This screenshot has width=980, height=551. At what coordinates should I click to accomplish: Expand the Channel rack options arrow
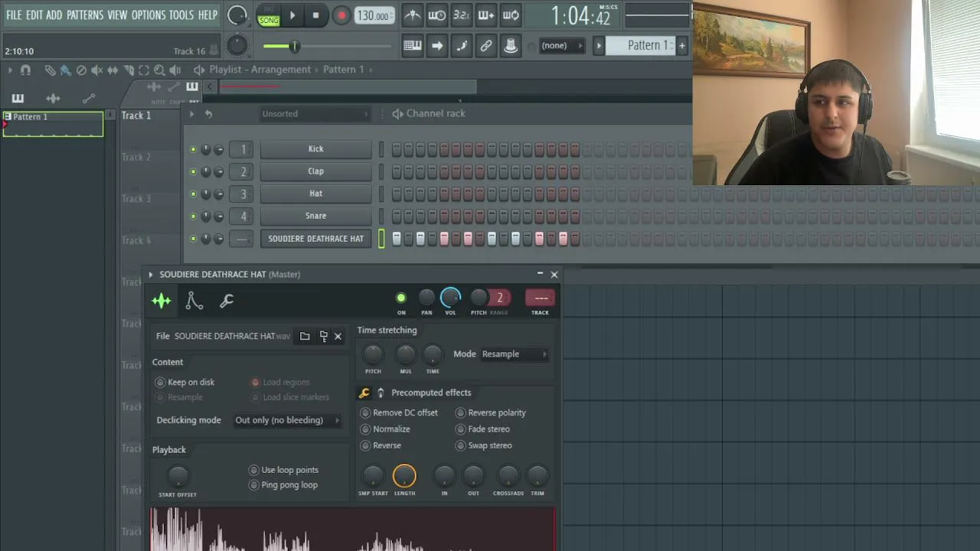pyautogui.click(x=192, y=114)
